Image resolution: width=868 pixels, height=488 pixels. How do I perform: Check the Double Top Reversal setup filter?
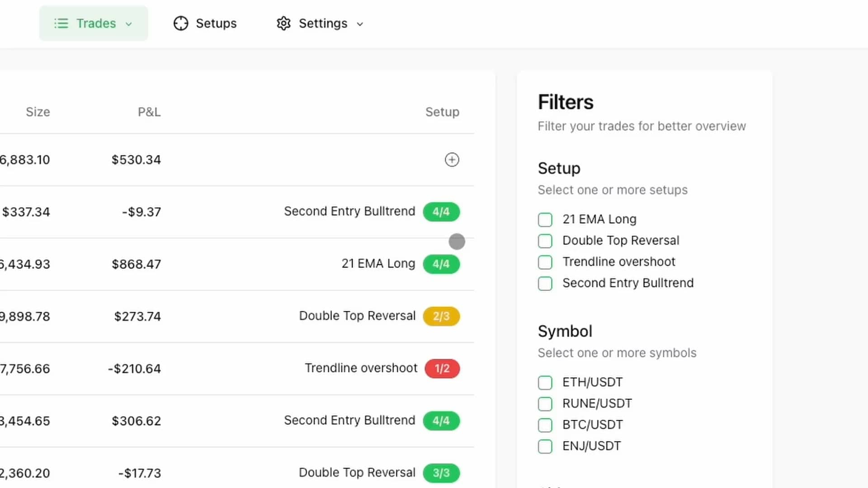pos(545,241)
